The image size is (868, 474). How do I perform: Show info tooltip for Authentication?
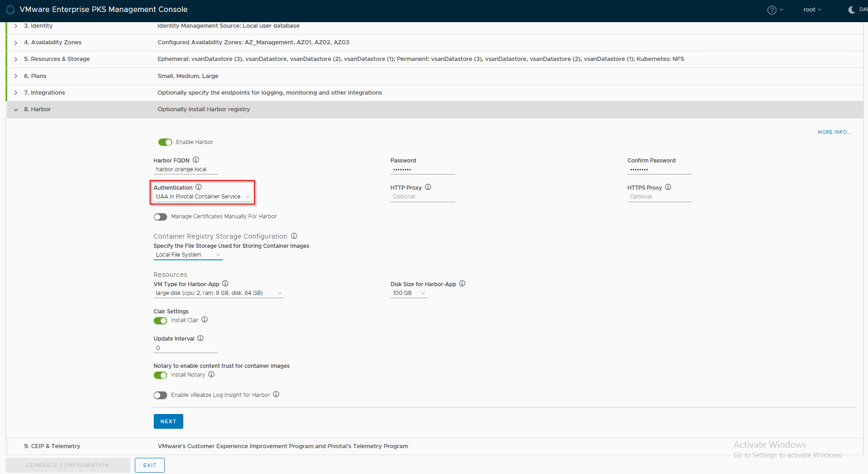coord(199,187)
